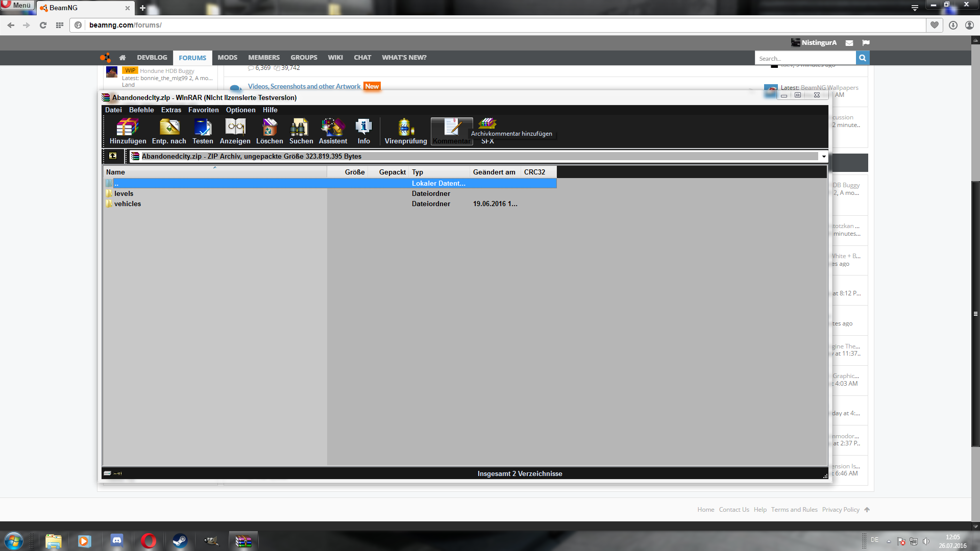
Task: Click the beamng.com address bar
Action: (x=498, y=25)
